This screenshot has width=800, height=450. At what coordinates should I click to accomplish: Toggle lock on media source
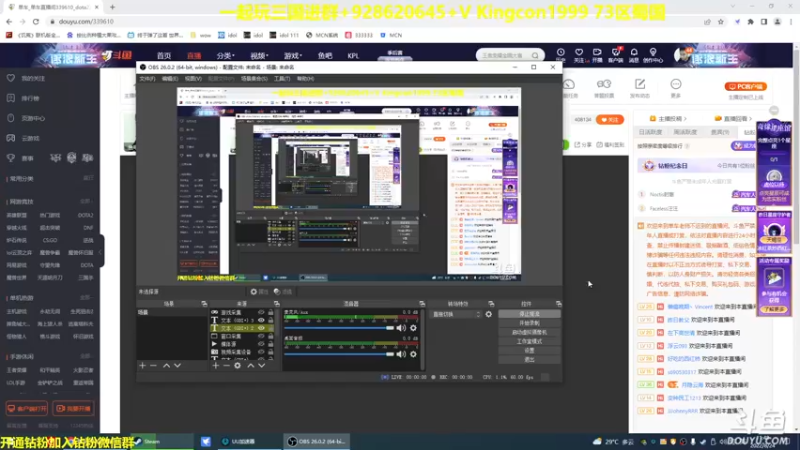pos(270,344)
